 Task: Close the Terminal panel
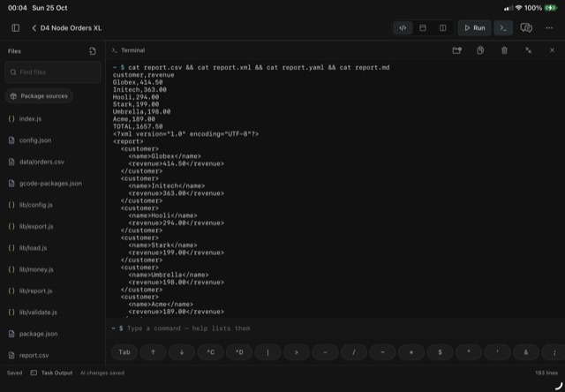(552, 50)
